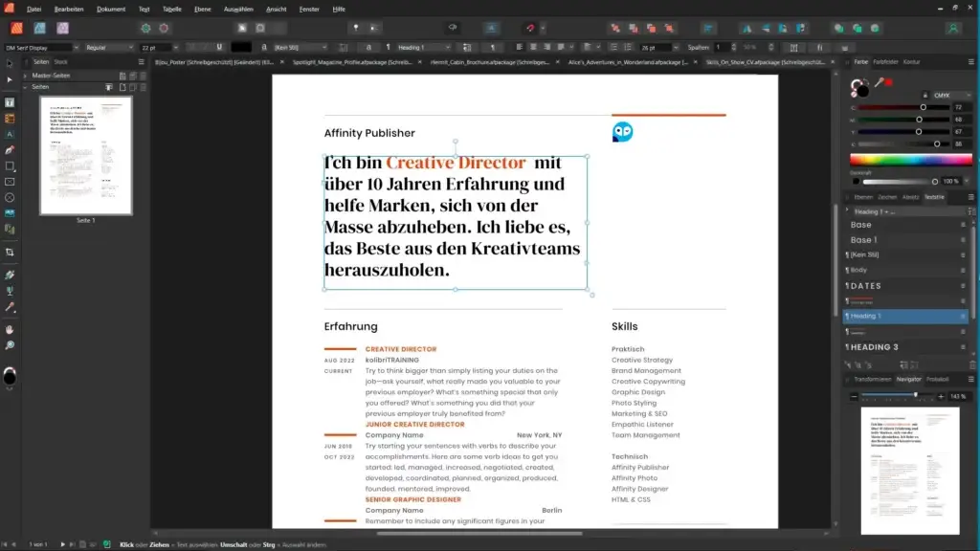This screenshot has width=980, height=551.
Task: Toggle the snapping magnet icon
Action: tap(530, 28)
